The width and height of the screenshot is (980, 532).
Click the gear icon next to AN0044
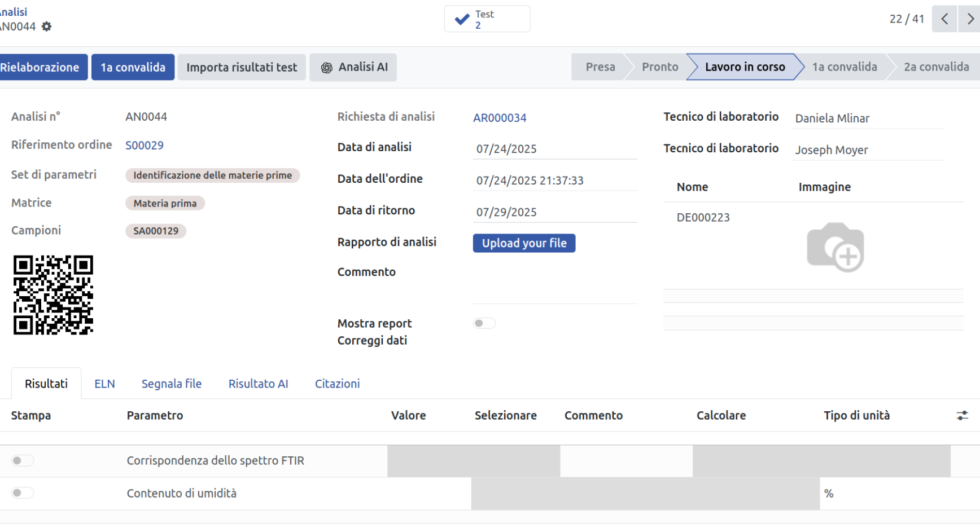pyautogui.click(x=47, y=27)
